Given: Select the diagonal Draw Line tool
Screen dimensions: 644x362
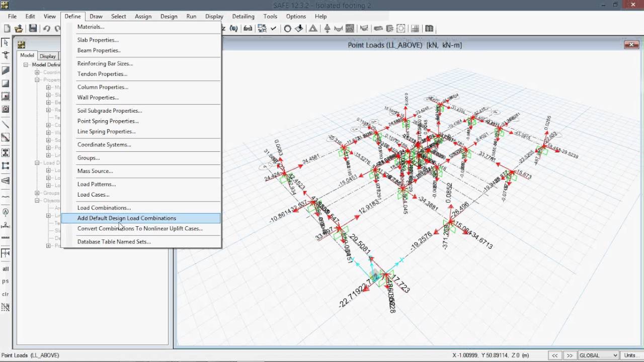Looking at the screenshot, I should point(6,124).
